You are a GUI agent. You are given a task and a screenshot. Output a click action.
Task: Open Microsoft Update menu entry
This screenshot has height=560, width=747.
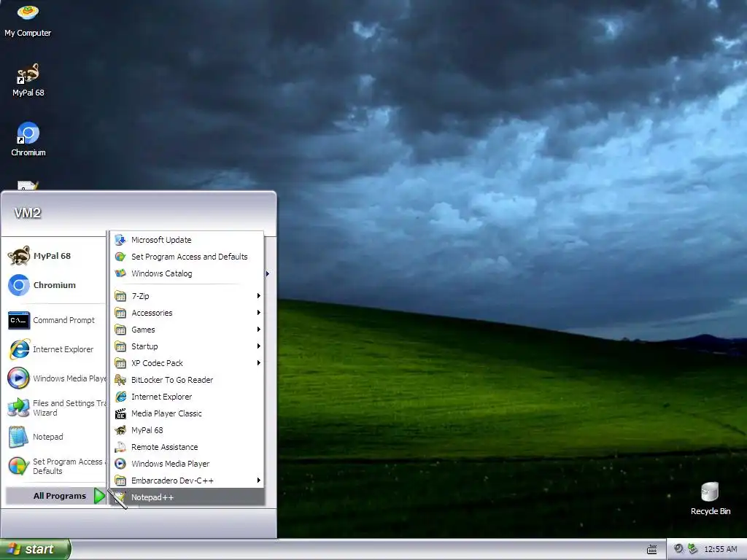click(187, 239)
